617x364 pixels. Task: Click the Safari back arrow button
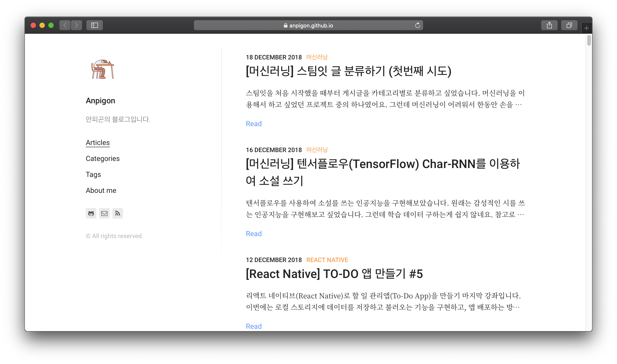tap(65, 25)
